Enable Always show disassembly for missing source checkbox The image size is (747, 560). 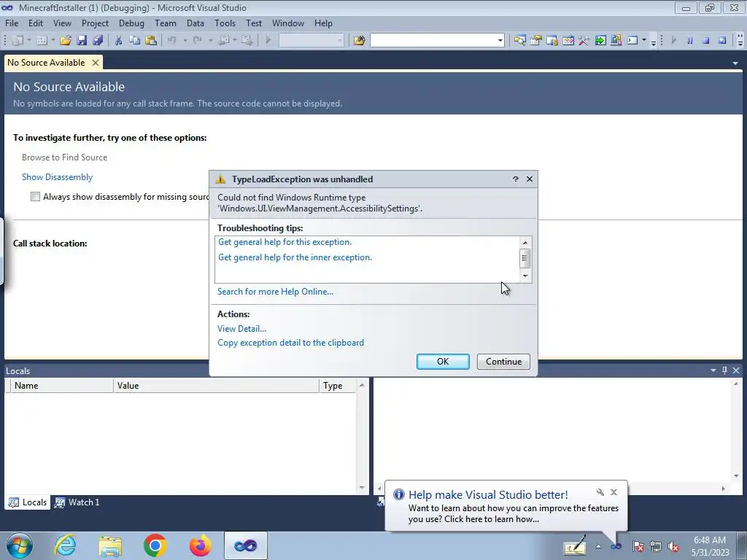coord(35,197)
